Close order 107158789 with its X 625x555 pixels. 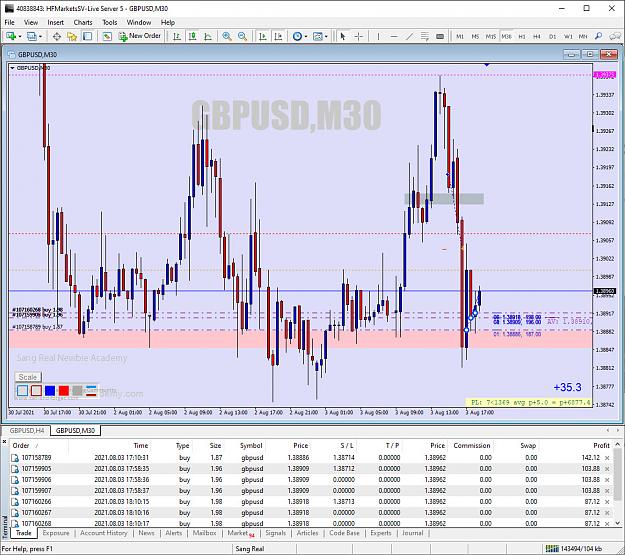pos(607,458)
